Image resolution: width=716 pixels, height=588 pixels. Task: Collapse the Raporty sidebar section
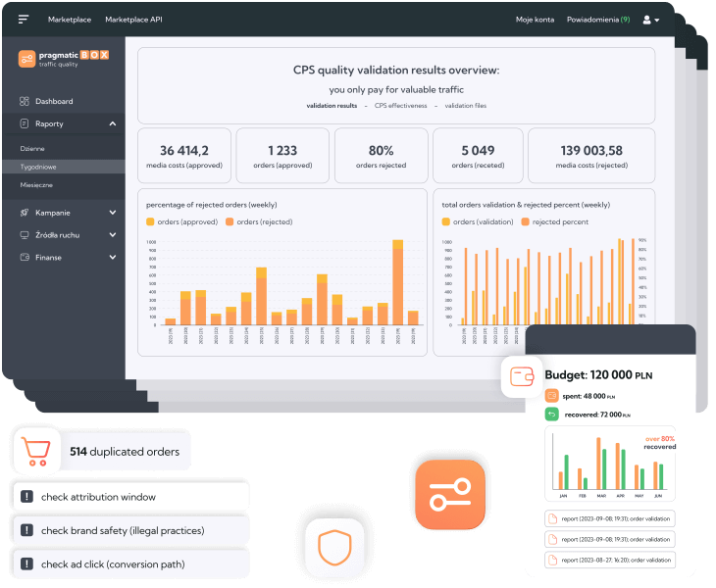coord(113,124)
